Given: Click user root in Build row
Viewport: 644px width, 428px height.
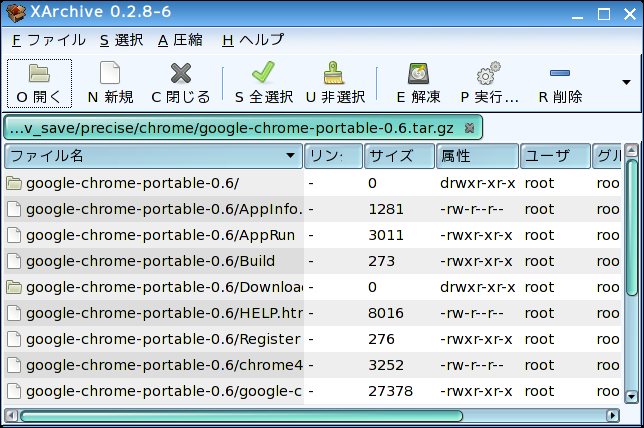Looking at the screenshot, I should click(x=539, y=261).
